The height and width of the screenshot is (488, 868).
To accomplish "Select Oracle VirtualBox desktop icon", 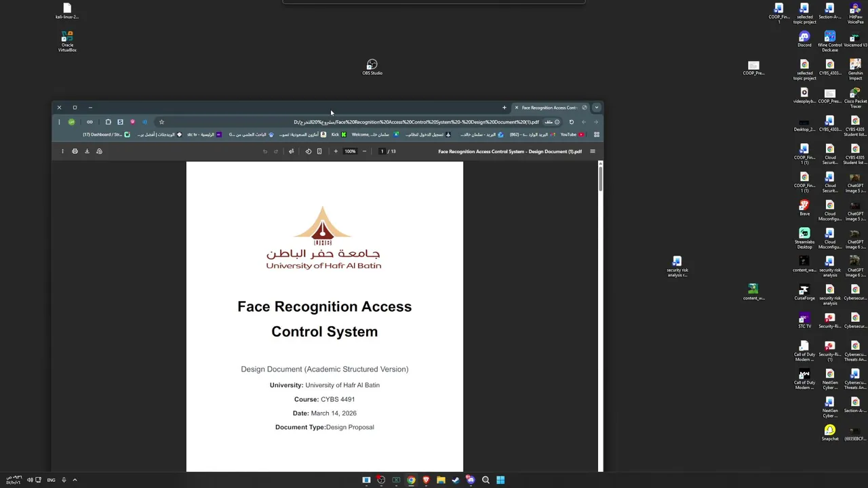I will click(67, 41).
